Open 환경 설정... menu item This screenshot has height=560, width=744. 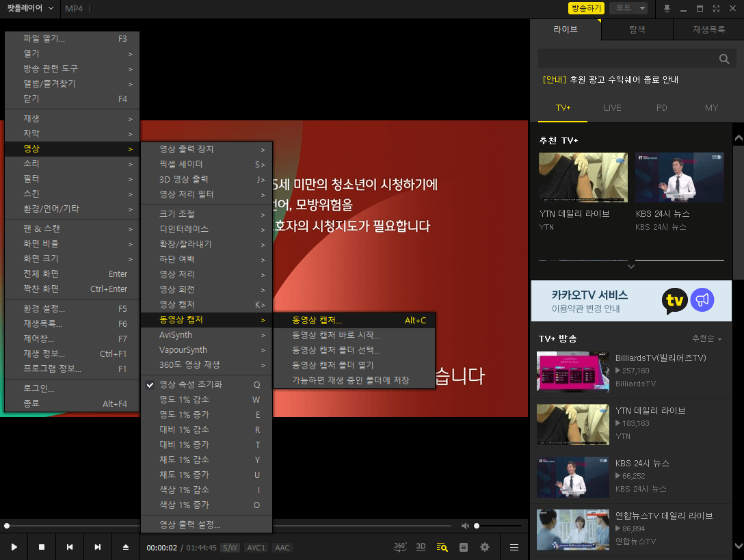pyautogui.click(x=72, y=309)
